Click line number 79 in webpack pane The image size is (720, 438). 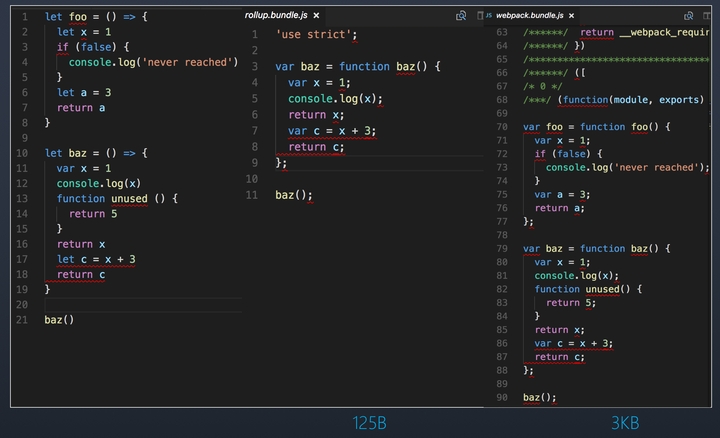(501, 248)
